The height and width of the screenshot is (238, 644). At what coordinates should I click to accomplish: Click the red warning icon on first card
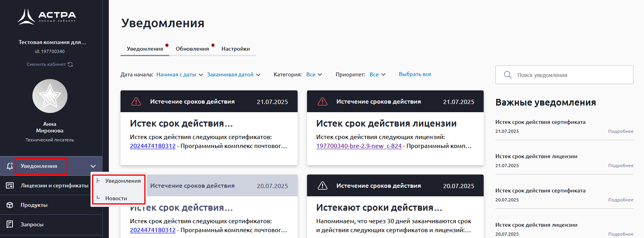(136, 102)
